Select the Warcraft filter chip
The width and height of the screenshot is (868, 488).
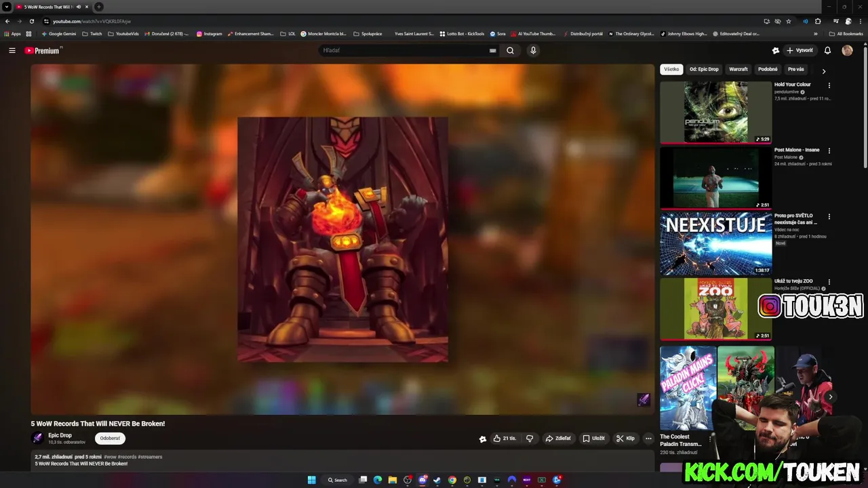click(x=738, y=69)
